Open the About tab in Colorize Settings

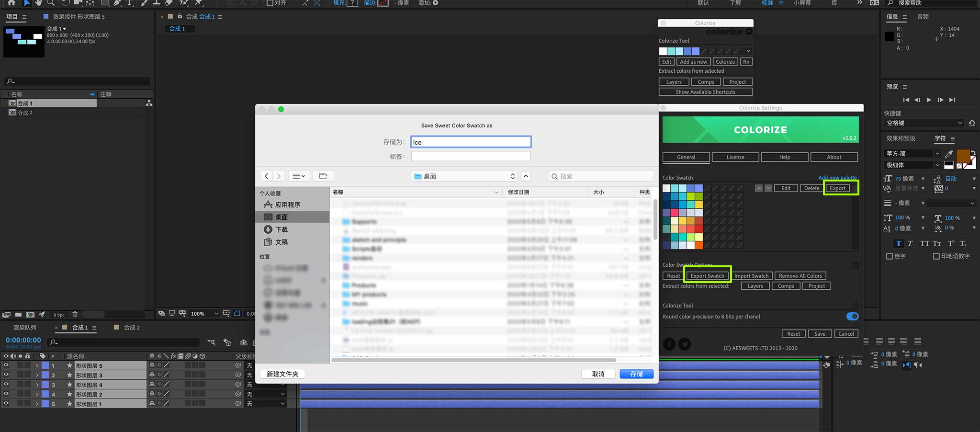coord(834,157)
